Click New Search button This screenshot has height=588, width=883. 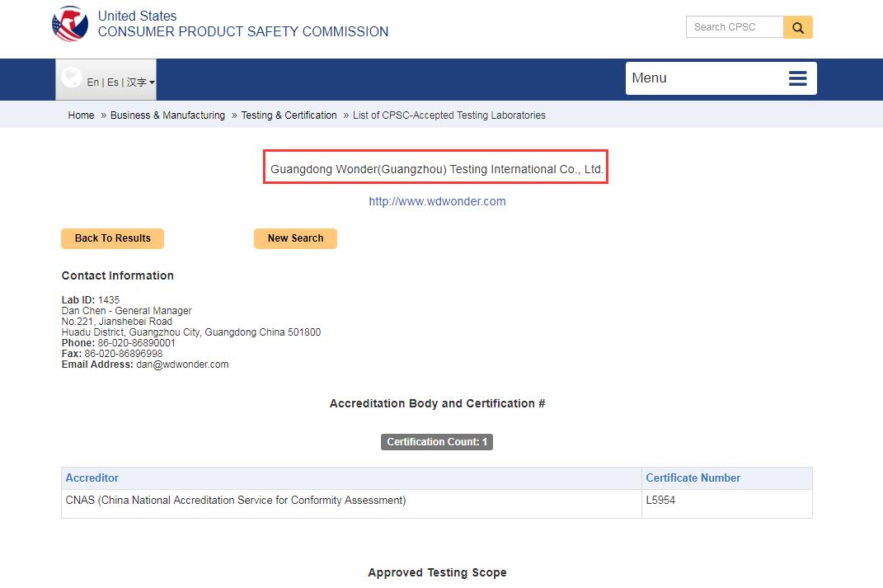coord(296,238)
